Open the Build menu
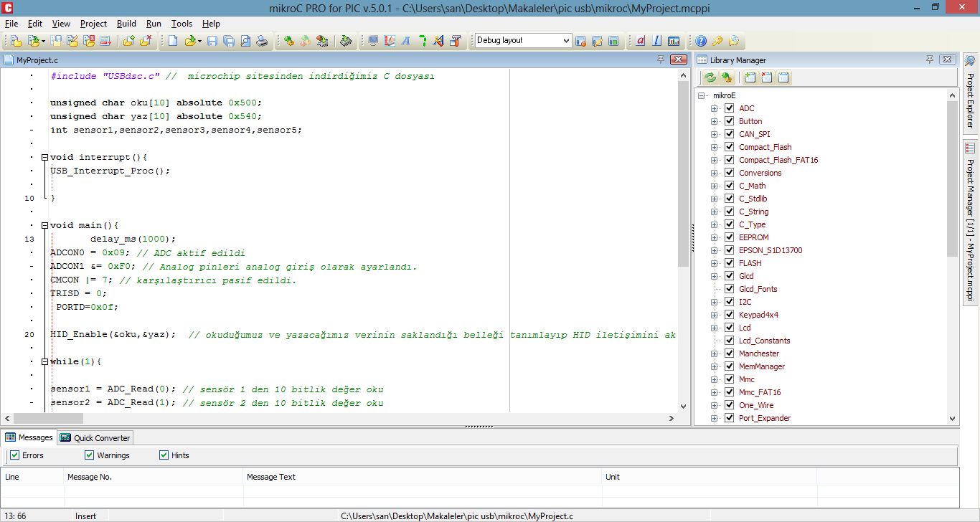980x522 pixels. pos(126,24)
